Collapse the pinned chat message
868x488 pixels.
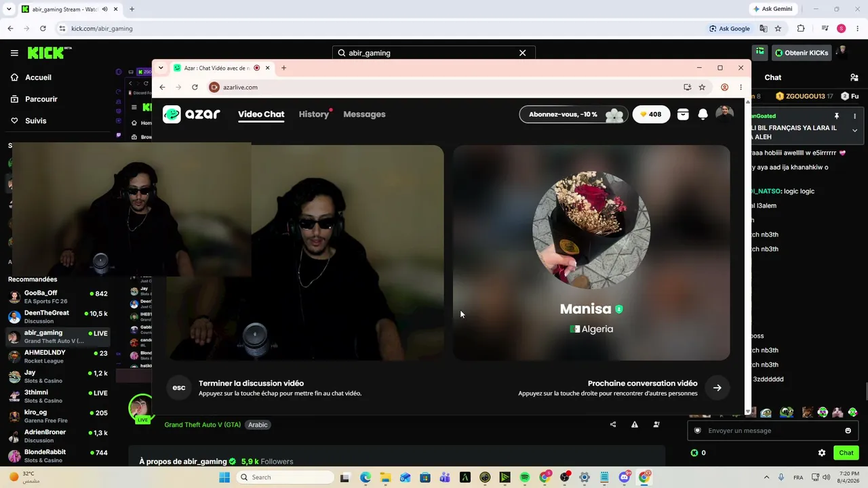pos(854,130)
